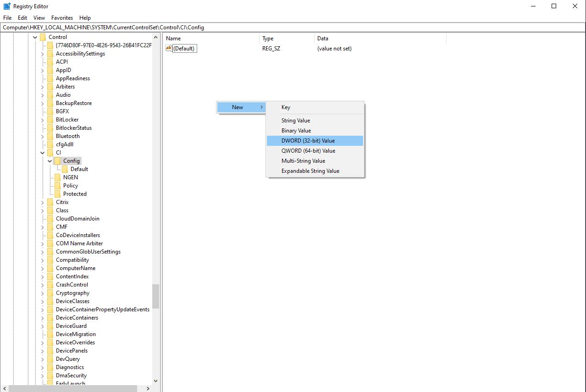Click the Control folder icon

pyautogui.click(x=43, y=37)
